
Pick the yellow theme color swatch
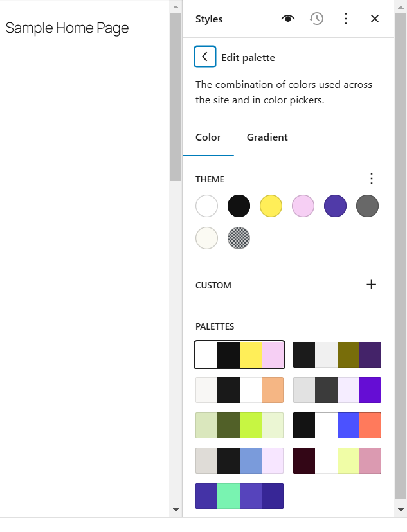click(x=271, y=206)
